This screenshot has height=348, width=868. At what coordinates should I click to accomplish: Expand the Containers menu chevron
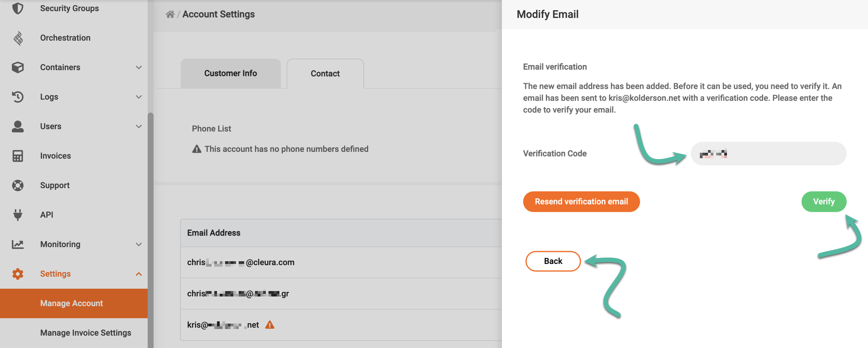click(139, 67)
